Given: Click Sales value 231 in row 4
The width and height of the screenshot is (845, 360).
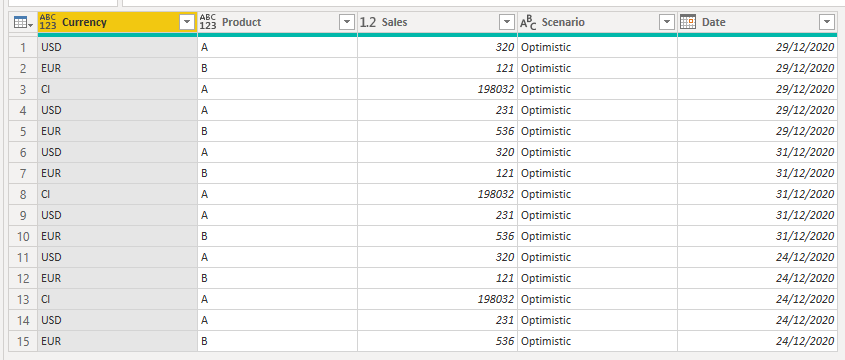Looking at the screenshot, I should (438, 110).
